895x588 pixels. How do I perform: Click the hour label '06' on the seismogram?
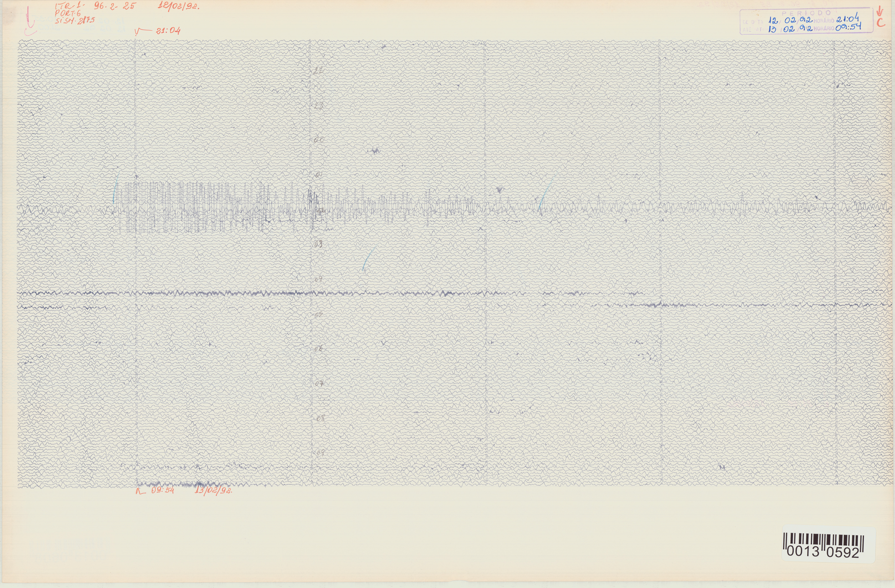click(x=319, y=349)
